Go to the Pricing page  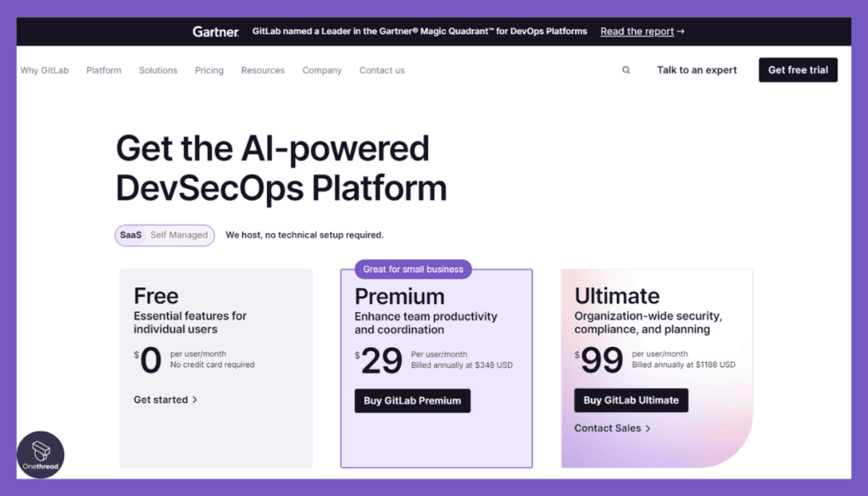click(x=209, y=70)
